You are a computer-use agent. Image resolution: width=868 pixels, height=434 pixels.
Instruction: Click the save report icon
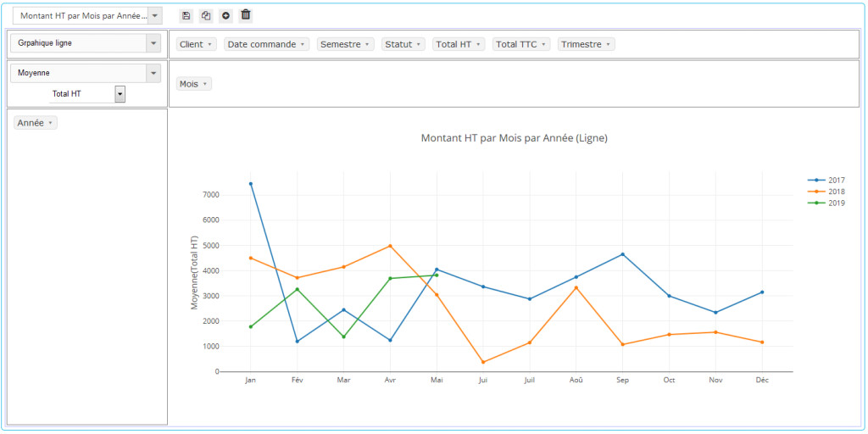click(x=186, y=15)
